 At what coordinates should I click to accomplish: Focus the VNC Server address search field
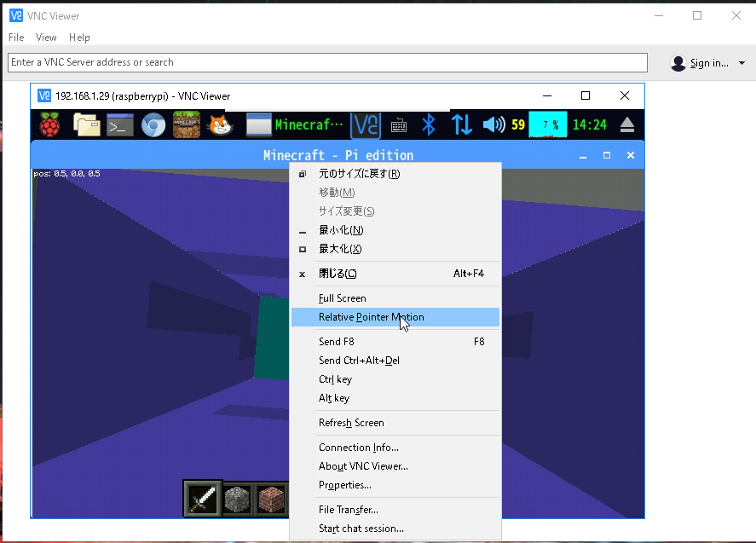[x=327, y=62]
